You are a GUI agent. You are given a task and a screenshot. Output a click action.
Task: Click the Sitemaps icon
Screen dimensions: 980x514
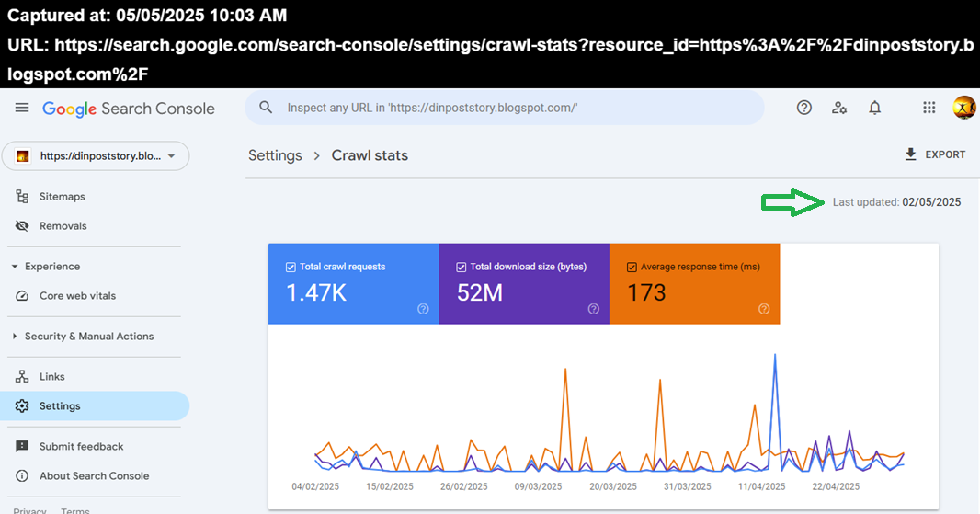click(22, 197)
